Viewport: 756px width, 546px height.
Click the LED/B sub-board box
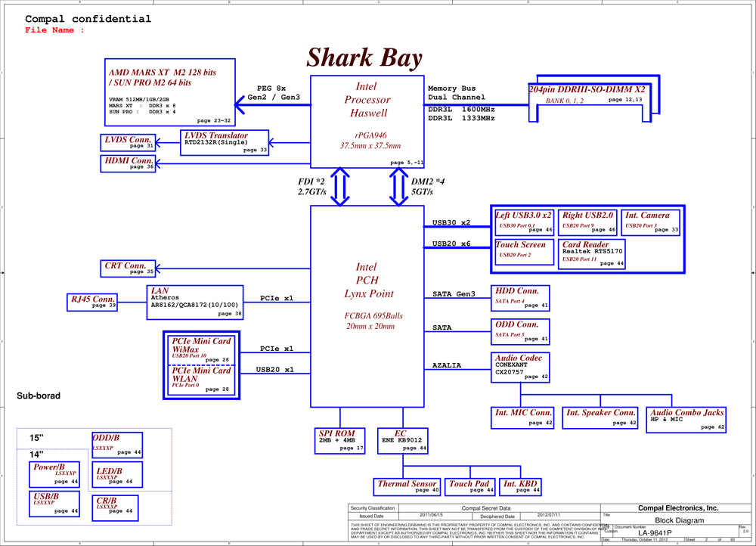point(117,475)
